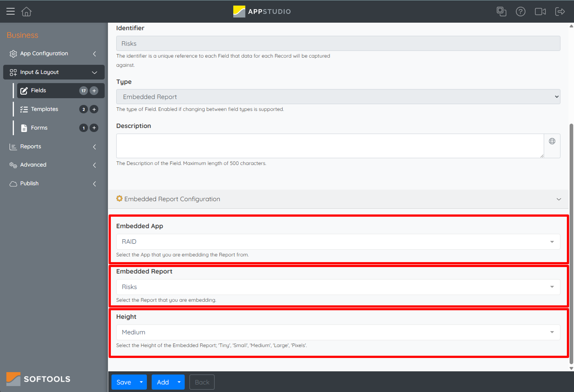Go to the home icon
Viewport: 574px width, 392px height.
26,11
